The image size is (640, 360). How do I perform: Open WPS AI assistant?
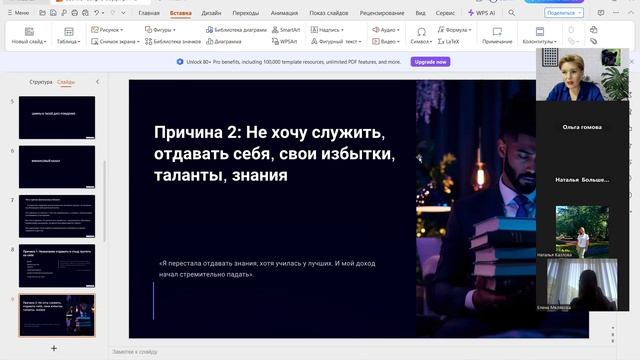coord(482,13)
